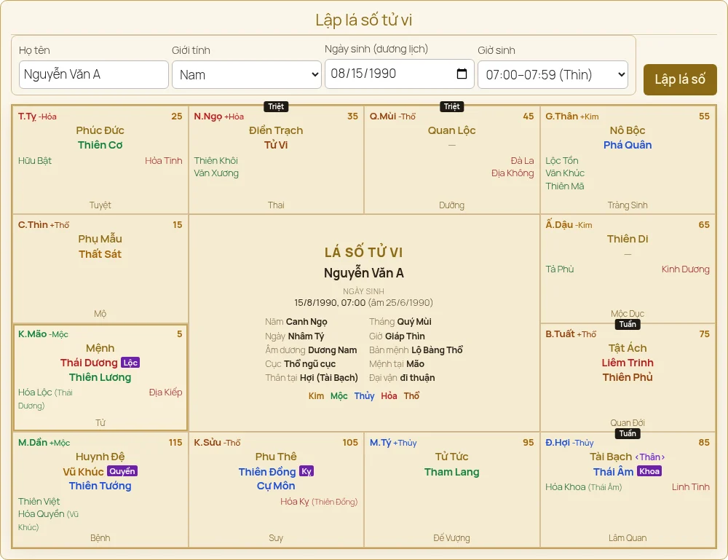Click the Triệt badge above the Quan Lộc palace
This screenshot has height=560, width=728.
tap(451, 106)
